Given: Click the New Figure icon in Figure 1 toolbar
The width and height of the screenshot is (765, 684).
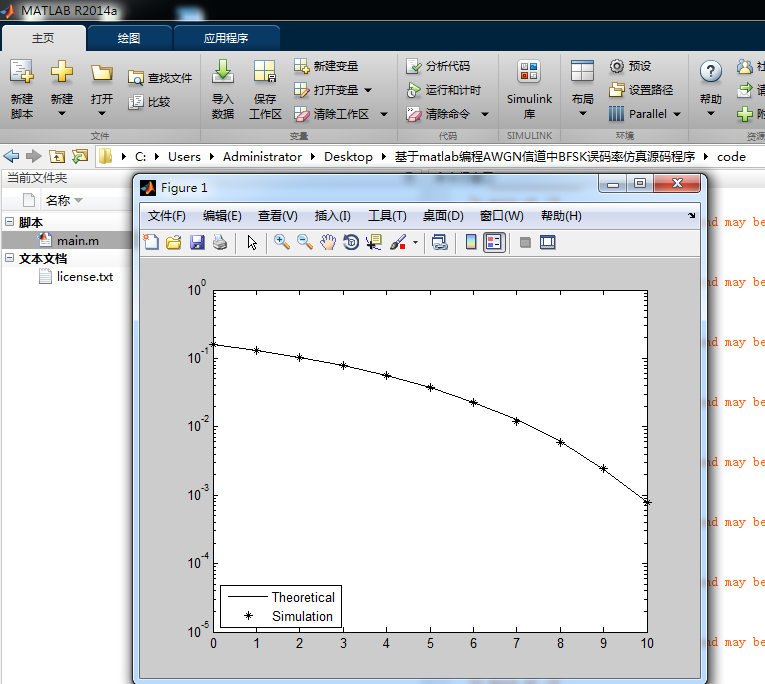Looking at the screenshot, I should click(151, 242).
